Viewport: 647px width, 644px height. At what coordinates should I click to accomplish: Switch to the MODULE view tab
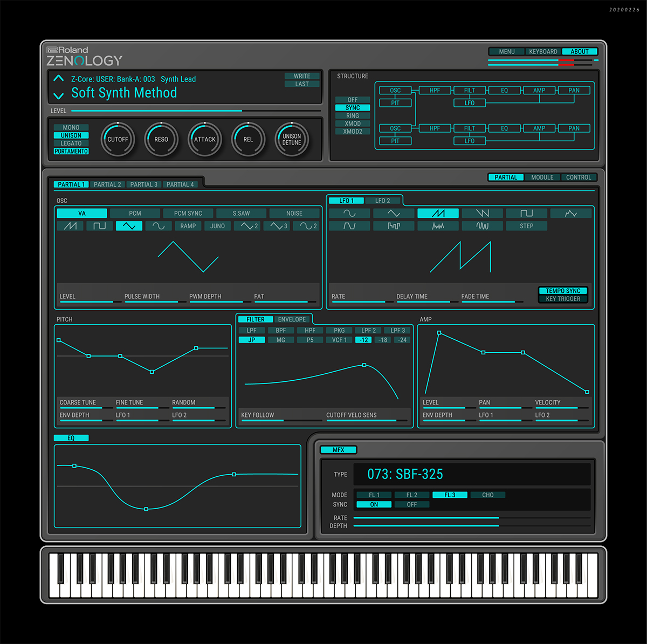click(x=542, y=177)
